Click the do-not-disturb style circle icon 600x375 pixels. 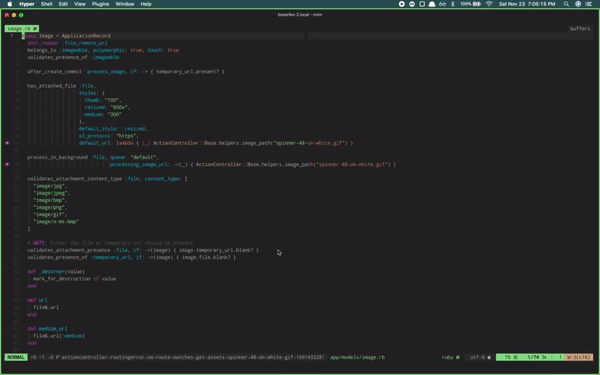[412, 4]
